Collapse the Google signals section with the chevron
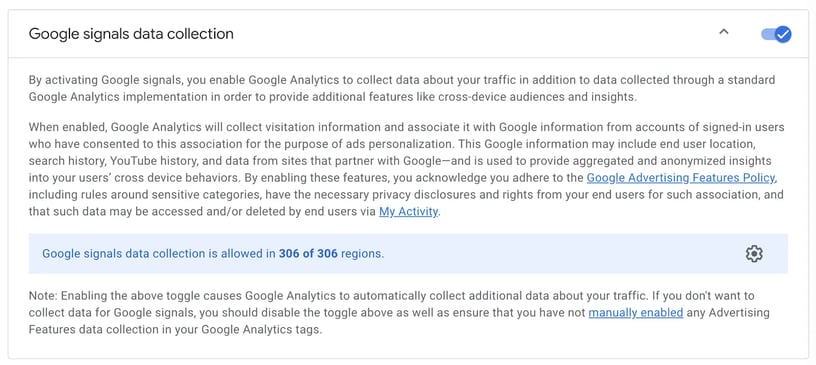This screenshot has width=816, height=365. 723,32
